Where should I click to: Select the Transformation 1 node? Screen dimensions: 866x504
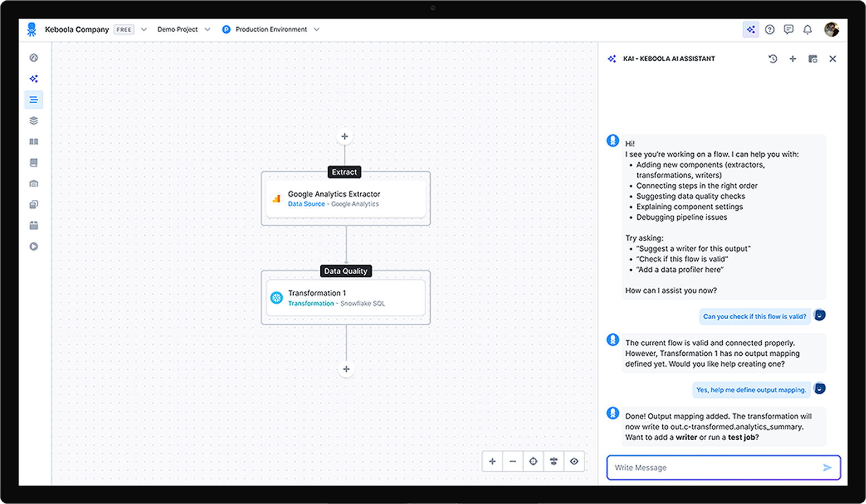pos(345,298)
